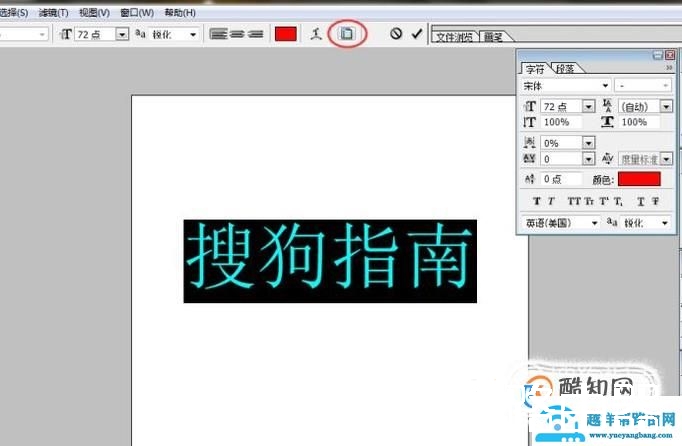
Task: Toggle the character and paragraph palettes button
Action: [347, 34]
